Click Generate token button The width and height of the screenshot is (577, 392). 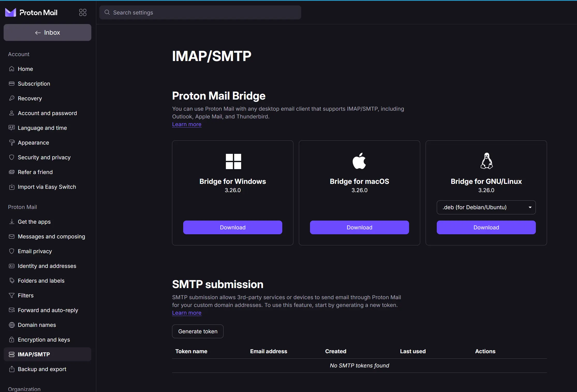pyautogui.click(x=198, y=331)
